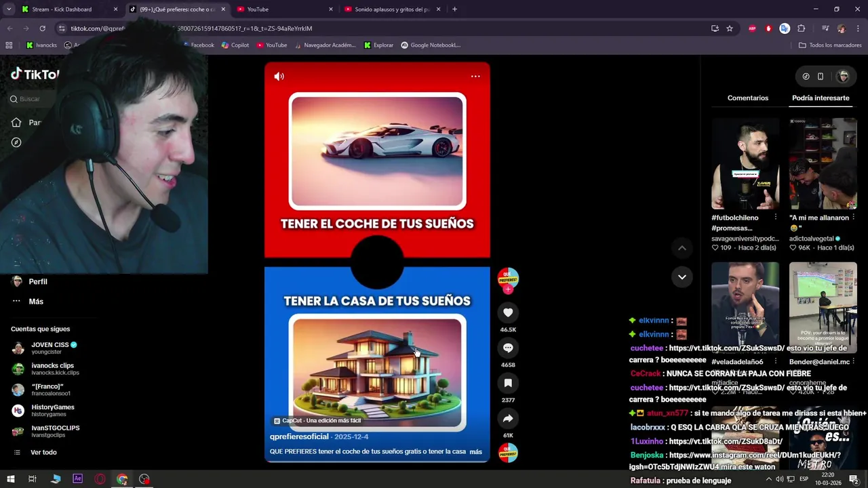The width and height of the screenshot is (868, 488).
Task: Go to previous video with up chevron
Action: point(682,248)
